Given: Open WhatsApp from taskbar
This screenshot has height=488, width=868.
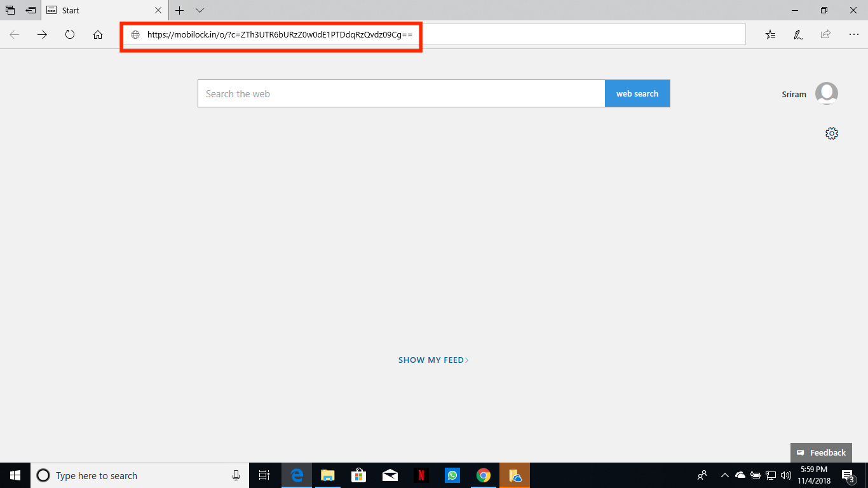Looking at the screenshot, I should coord(452,475).
